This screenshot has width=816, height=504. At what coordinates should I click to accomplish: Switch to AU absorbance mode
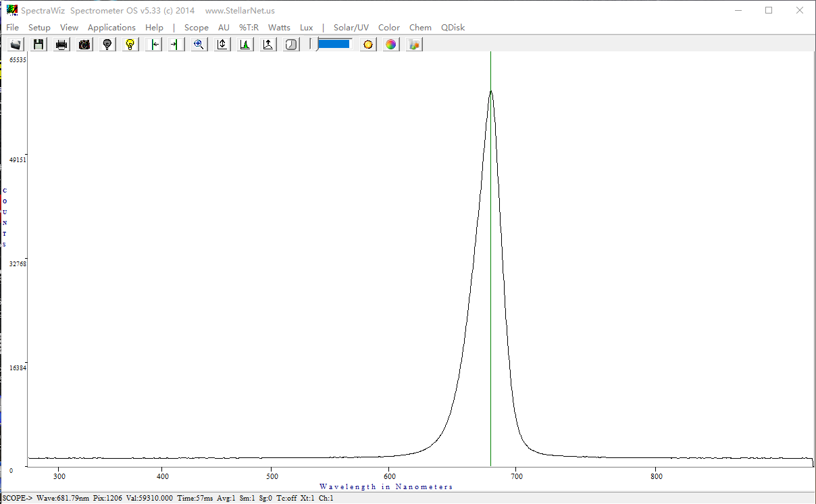tap(224, 28)
